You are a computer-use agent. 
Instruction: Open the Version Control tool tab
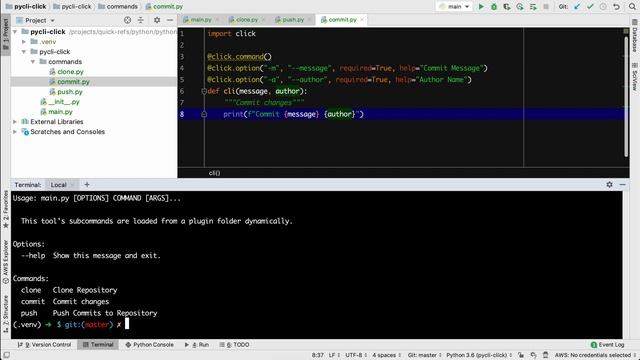tap(44, 344)
